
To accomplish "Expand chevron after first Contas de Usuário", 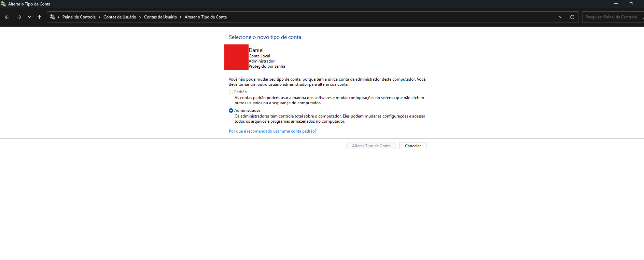I will (140, 17).
